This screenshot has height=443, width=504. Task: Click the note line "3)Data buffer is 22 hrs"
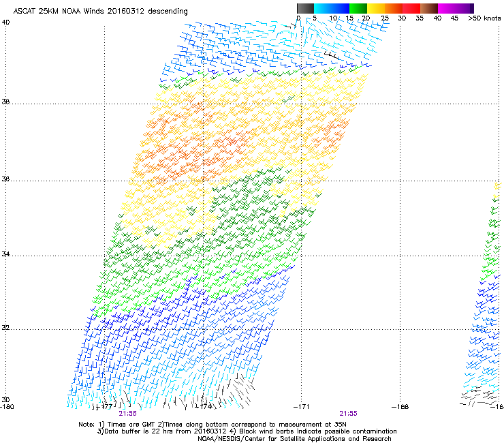pos(247,431)
